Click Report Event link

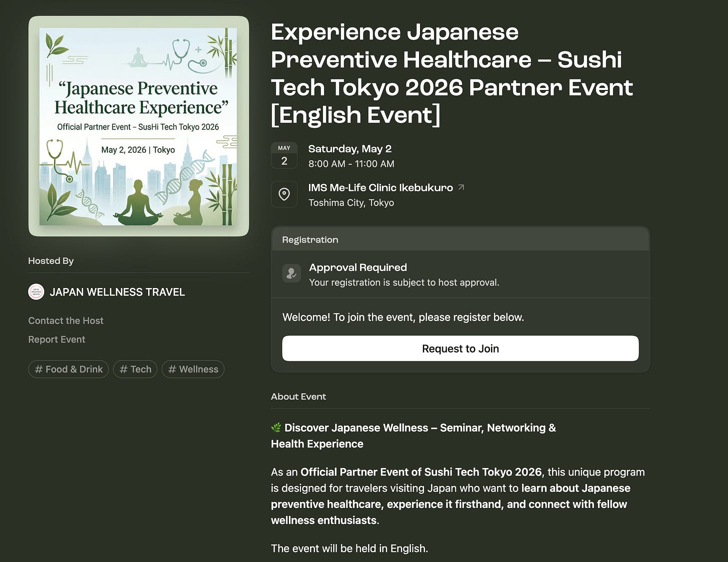tap(56, 339)
